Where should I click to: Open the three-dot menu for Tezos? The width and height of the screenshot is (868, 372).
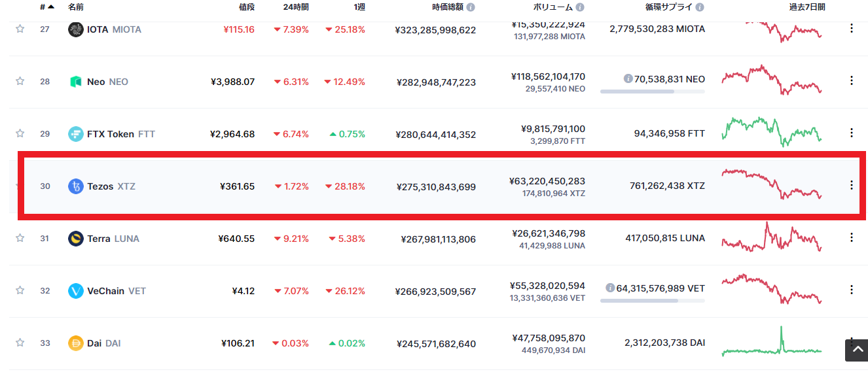pyautogui.click(x=852, y=185)
